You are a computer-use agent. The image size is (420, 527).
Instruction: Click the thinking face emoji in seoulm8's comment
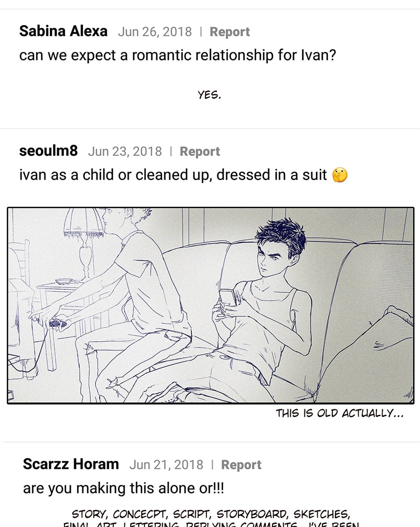point(340,175)
